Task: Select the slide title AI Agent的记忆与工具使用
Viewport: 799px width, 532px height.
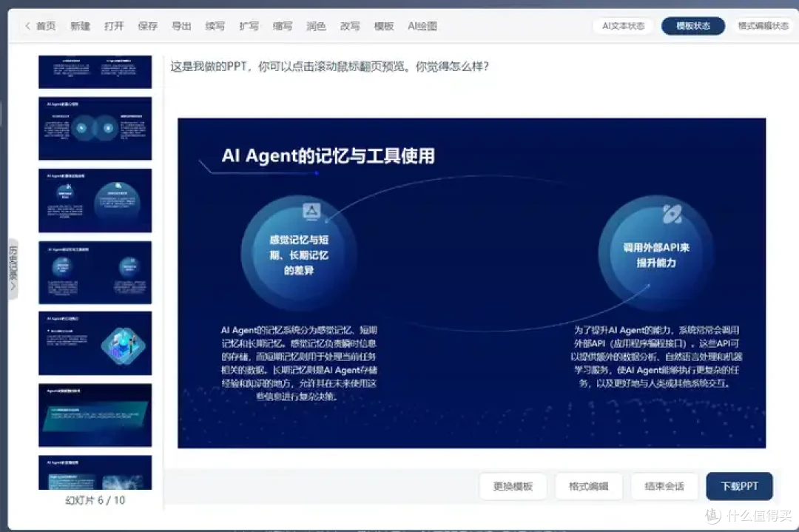Action: pyautogui.click(x=328, y=156)
